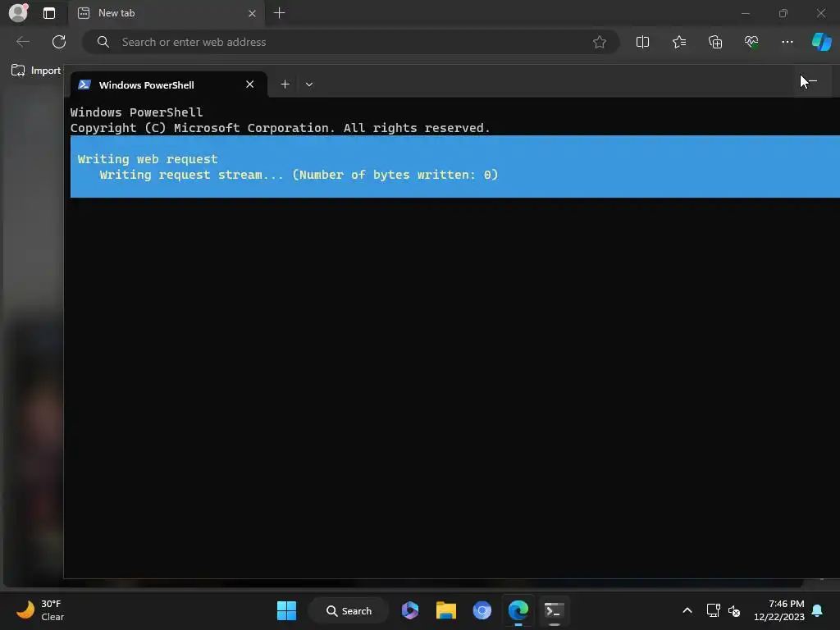Close the New tab browser tab
The image size is (840, 630).
tap(253, 13)
